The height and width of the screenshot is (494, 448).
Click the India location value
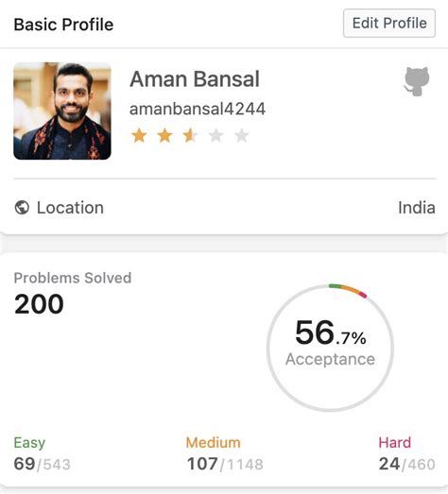pos(417,208)
